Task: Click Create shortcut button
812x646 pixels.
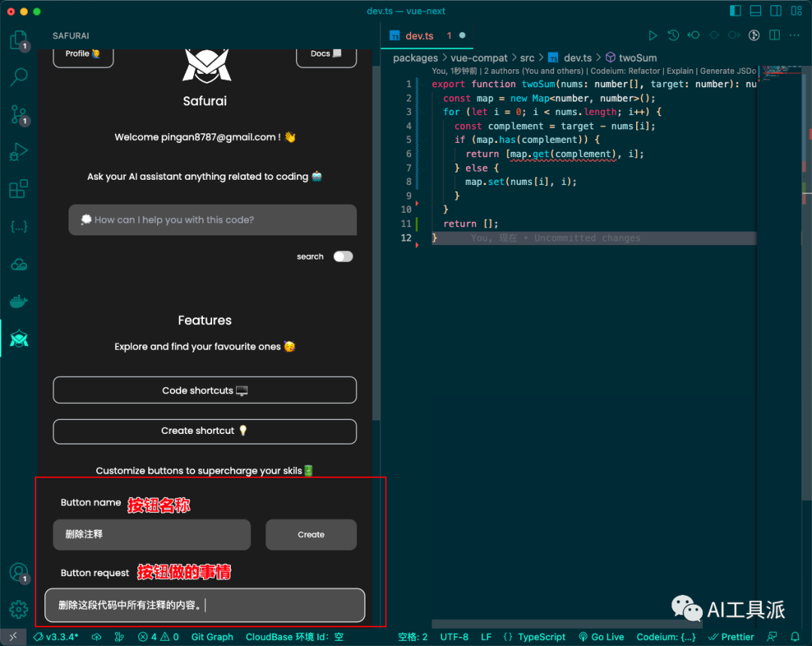Action: pos(205,431)
